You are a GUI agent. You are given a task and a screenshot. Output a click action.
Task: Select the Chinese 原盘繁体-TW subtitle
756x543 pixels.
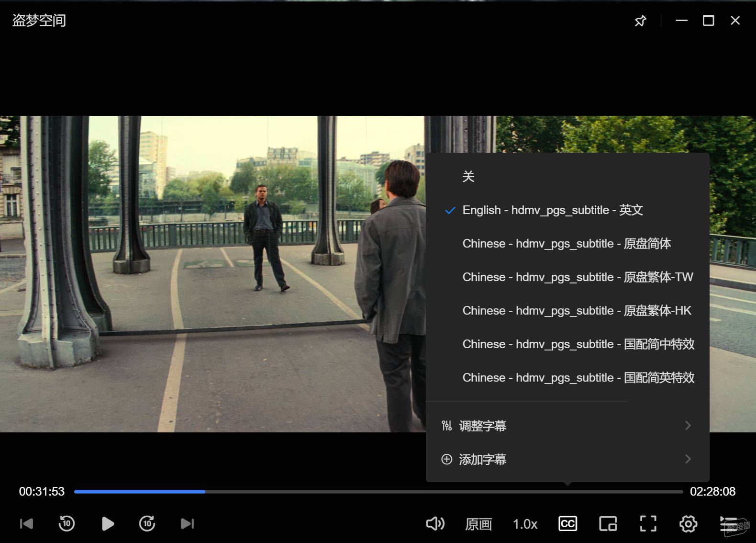tap(567, 277)
